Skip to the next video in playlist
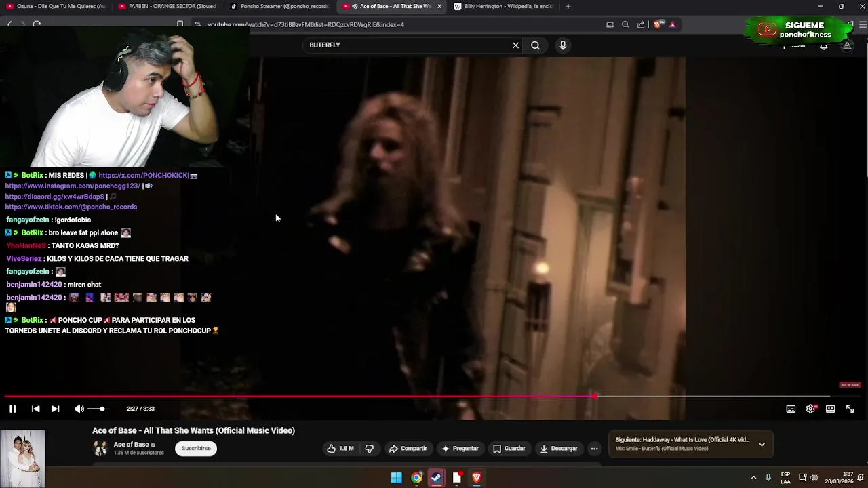 pyautogui.click(x=55, y=409)
